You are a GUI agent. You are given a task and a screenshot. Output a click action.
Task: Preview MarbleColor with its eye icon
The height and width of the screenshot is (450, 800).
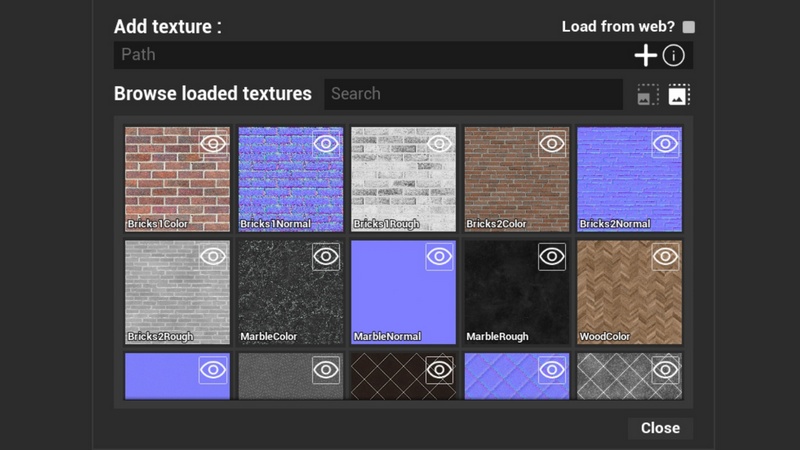pyautogui.click(x=326, y=257)
